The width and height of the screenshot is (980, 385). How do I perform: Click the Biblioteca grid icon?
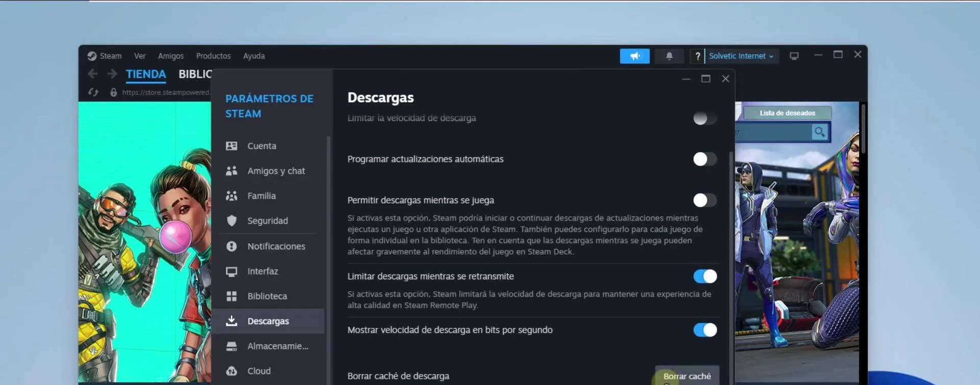pos(231,296)
